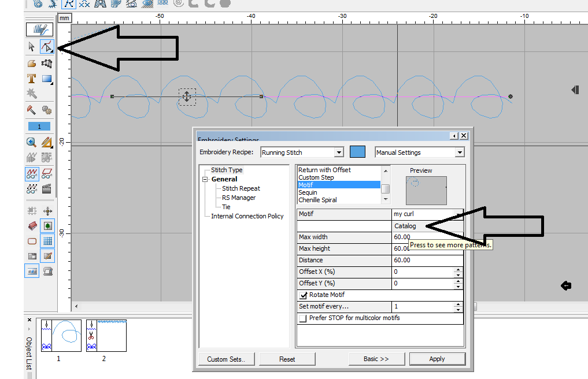Image resolution: width=588 pixels, height=379 pixels.
Task: Choose the hammer tool in left toolbar
Action: pyautogui.click(x=32, y=110)
